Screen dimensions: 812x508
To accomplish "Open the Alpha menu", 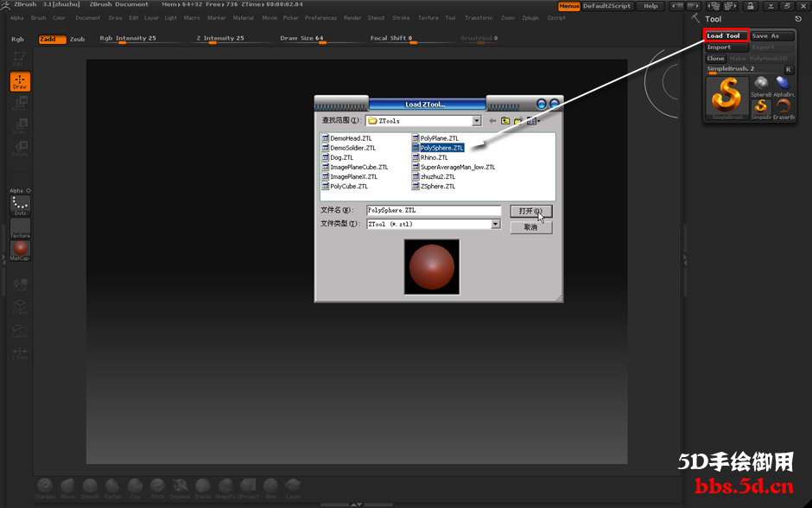I will (x=17, y=17).
